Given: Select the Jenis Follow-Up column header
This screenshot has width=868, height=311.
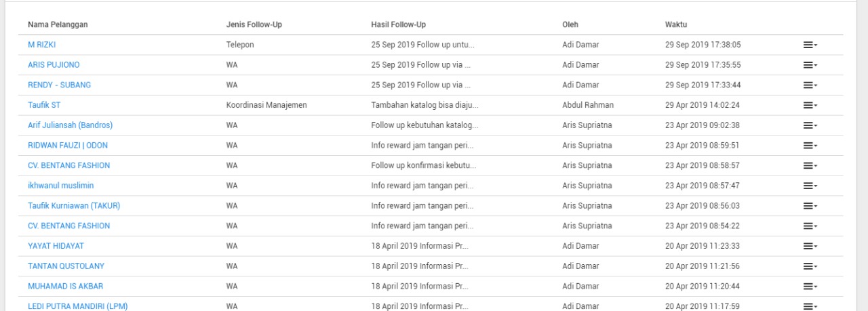Looking at the screenshot, I should coord(254,25).
